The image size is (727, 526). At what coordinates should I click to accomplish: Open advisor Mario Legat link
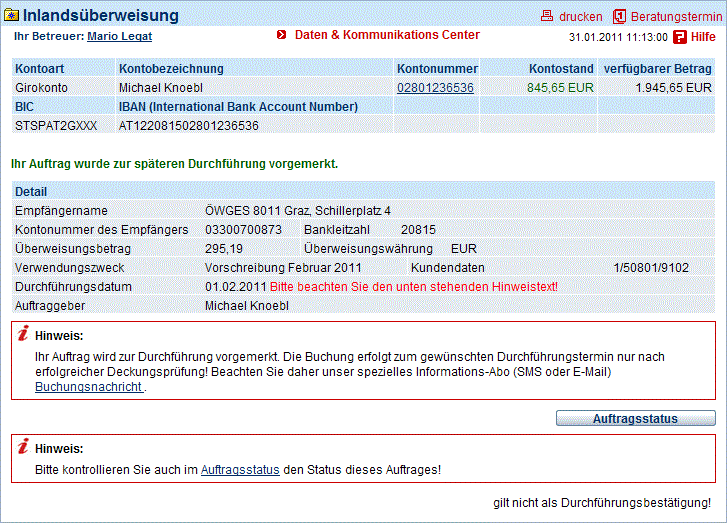pyautogui.click(x=120, y=36)
